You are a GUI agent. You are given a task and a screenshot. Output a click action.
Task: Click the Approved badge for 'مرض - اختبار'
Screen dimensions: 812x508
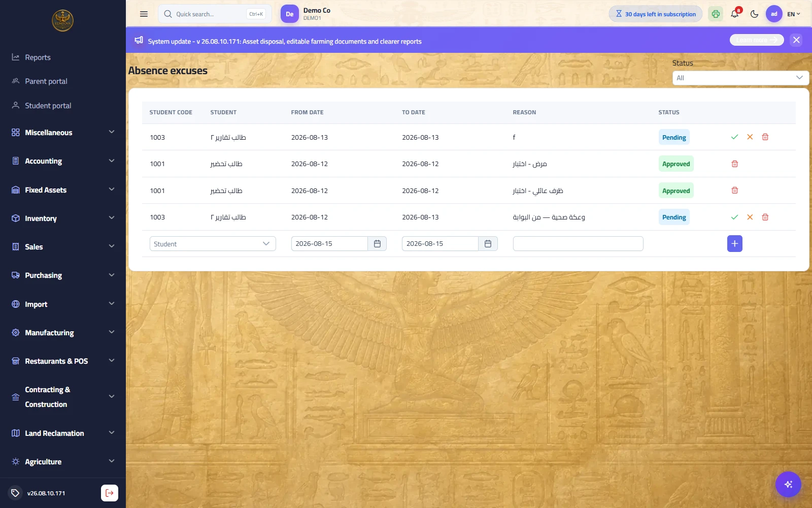(x=676, y=164)
